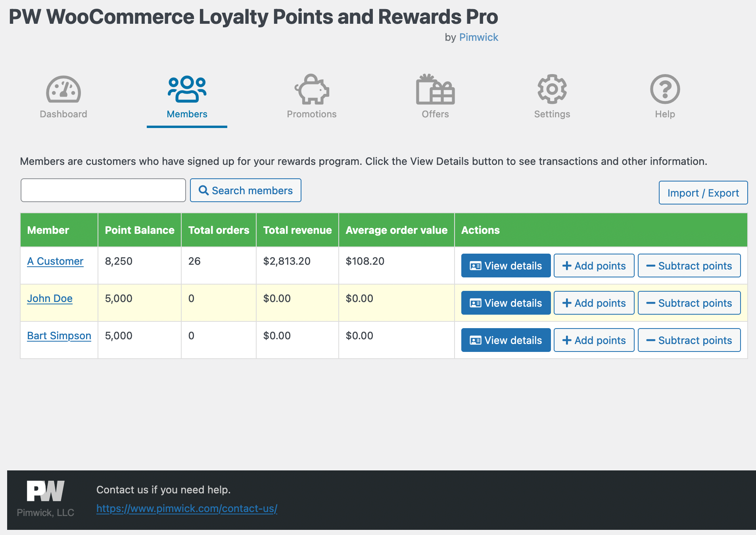Open Promotions via the piggy bank icon

312,89
